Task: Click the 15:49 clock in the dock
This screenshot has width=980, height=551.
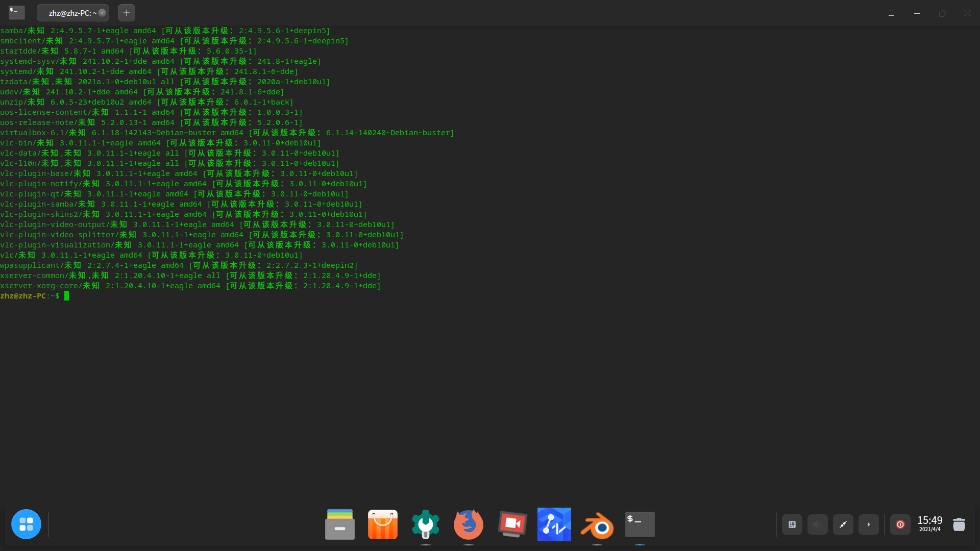Action: 929,523
